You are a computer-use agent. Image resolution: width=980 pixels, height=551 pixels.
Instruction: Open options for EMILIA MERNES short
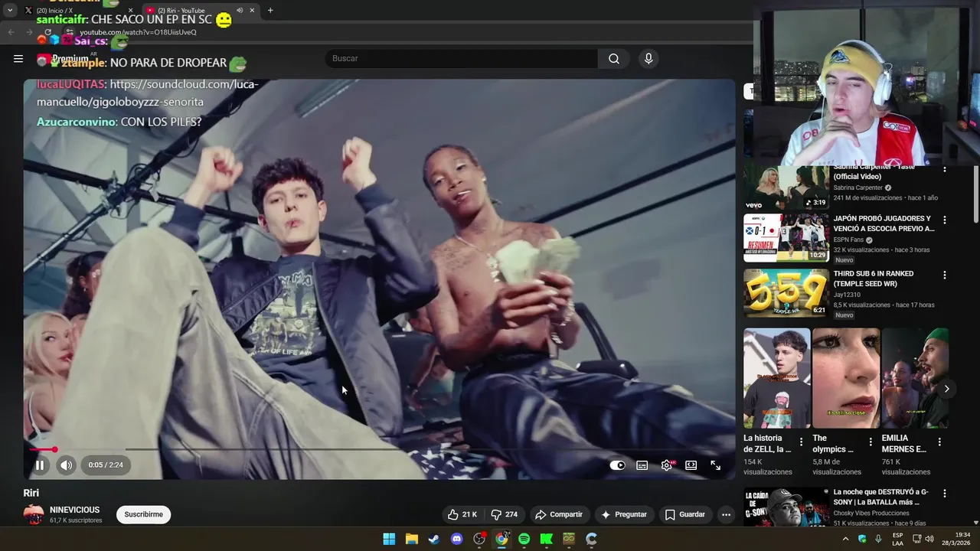[x=939, y=442]
